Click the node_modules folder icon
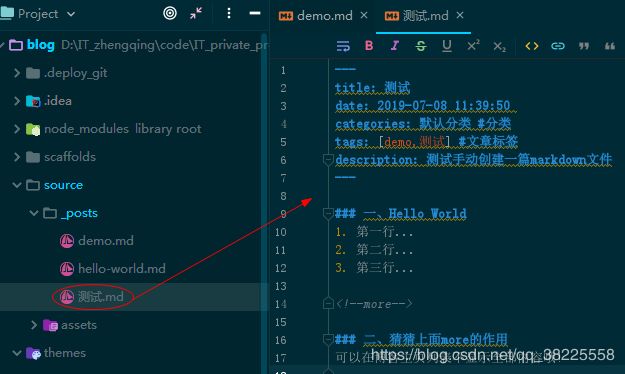 (x=33, y=129)
